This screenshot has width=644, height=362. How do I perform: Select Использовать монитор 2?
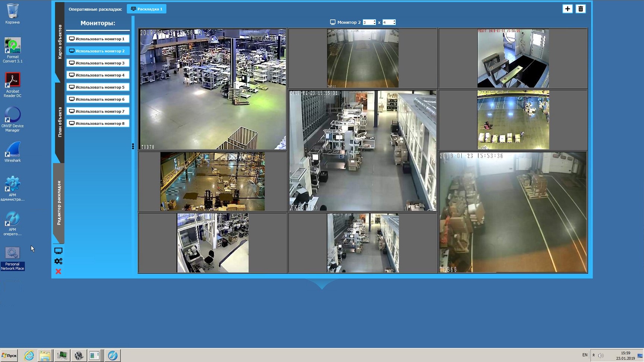(x=98, y=51)
